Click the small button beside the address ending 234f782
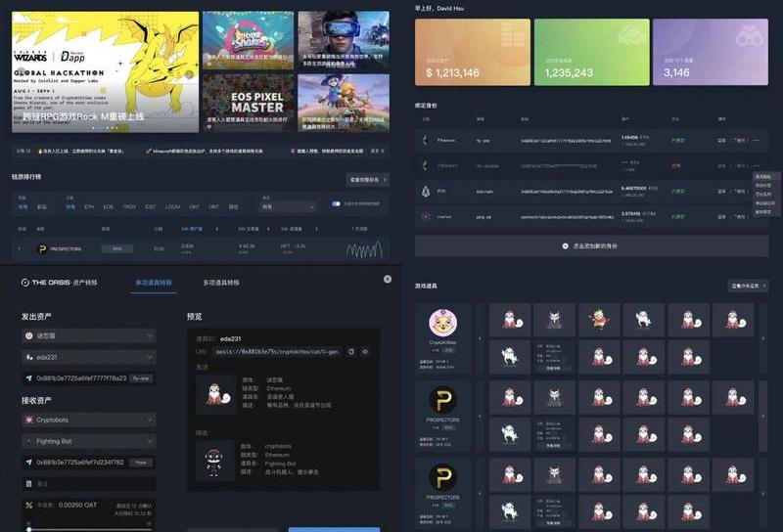 [141, 463]
